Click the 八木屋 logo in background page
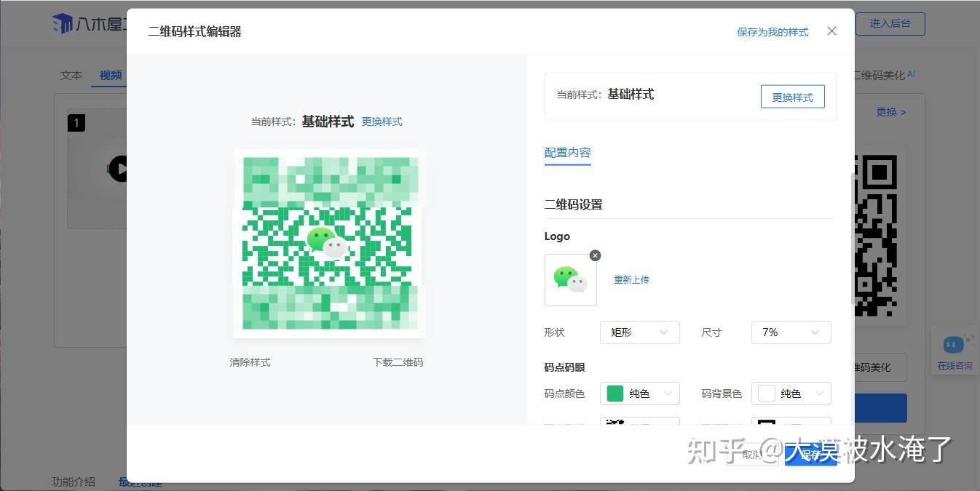This screenshot has height=491, width=980. (87, 24)
